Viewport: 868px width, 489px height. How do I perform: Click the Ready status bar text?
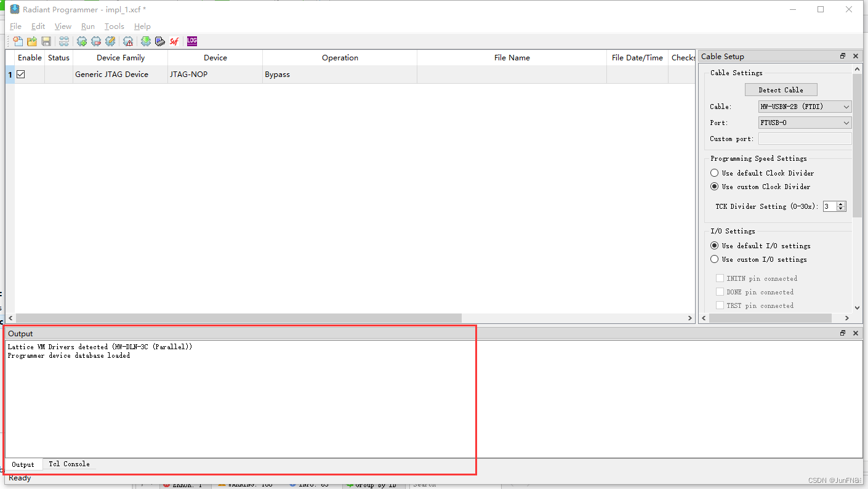[x=20, y=478]
